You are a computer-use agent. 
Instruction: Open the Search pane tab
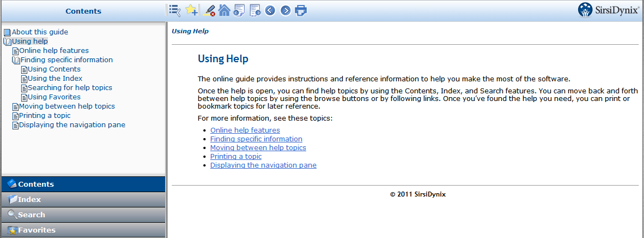click(x=83, y=215)
